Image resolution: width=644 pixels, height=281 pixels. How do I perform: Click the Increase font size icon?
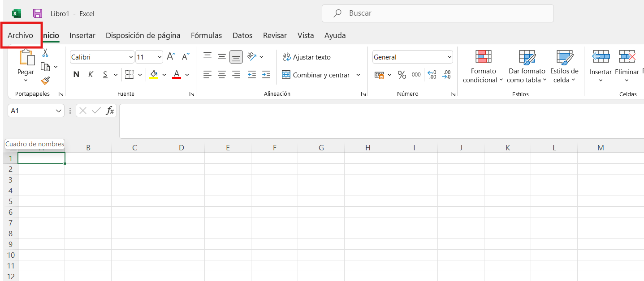pos(171,57)
